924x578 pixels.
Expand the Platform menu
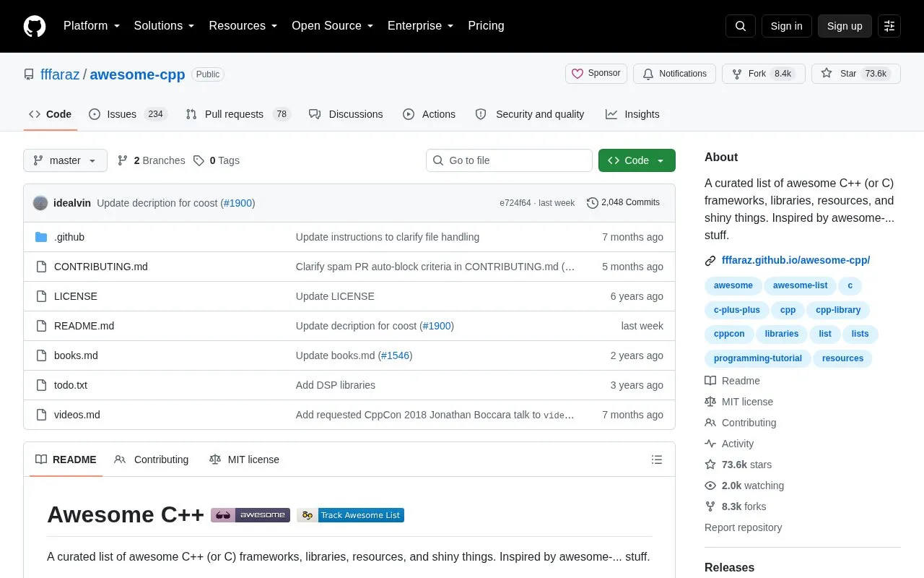coord(92,26)
